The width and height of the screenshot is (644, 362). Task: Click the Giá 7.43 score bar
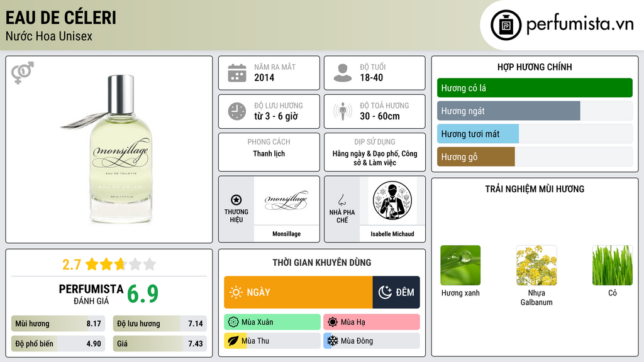coord(160,344)
